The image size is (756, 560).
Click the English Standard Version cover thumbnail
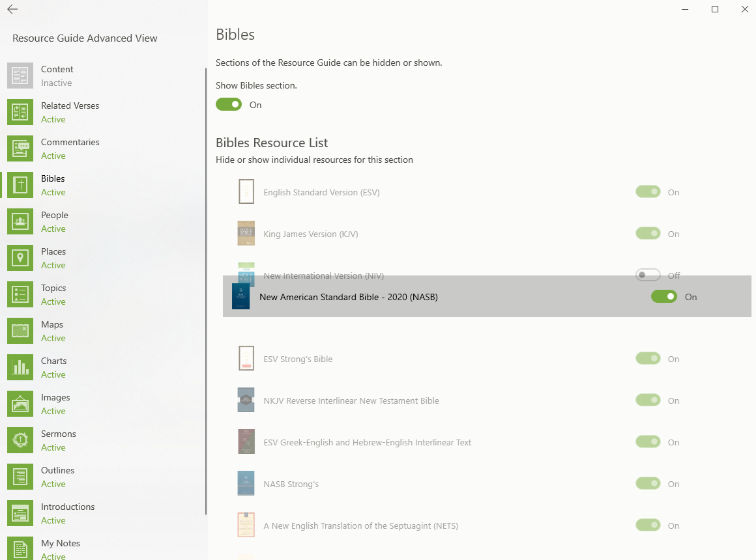click(x=246, y=192)
